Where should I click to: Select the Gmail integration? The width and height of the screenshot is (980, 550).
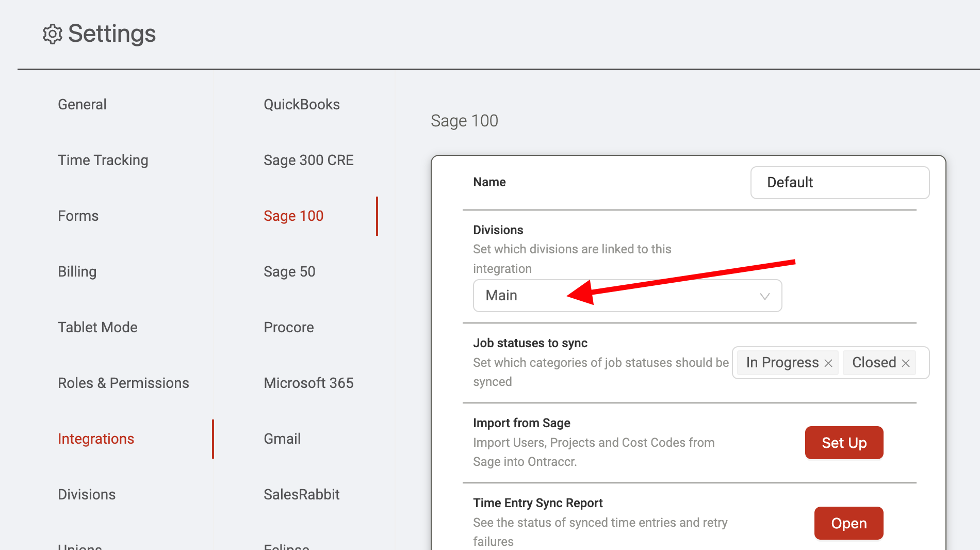[x=282, y=439]
